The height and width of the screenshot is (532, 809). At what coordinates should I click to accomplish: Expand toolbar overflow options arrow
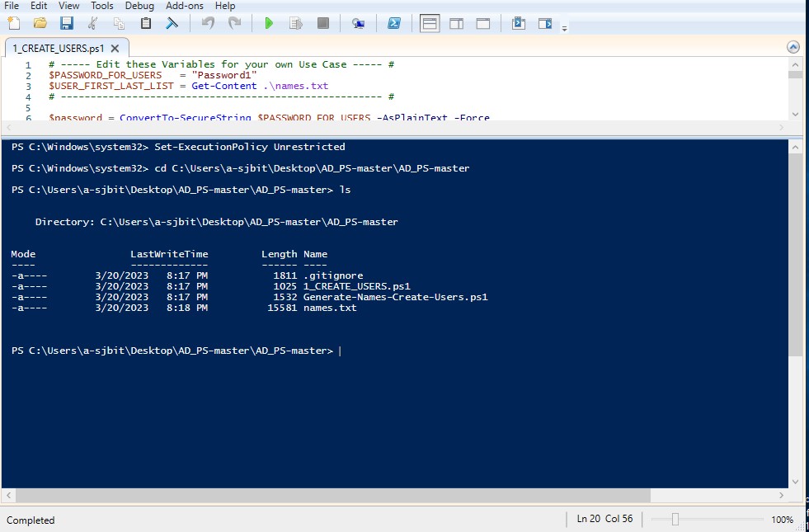(x=564, y=28)
